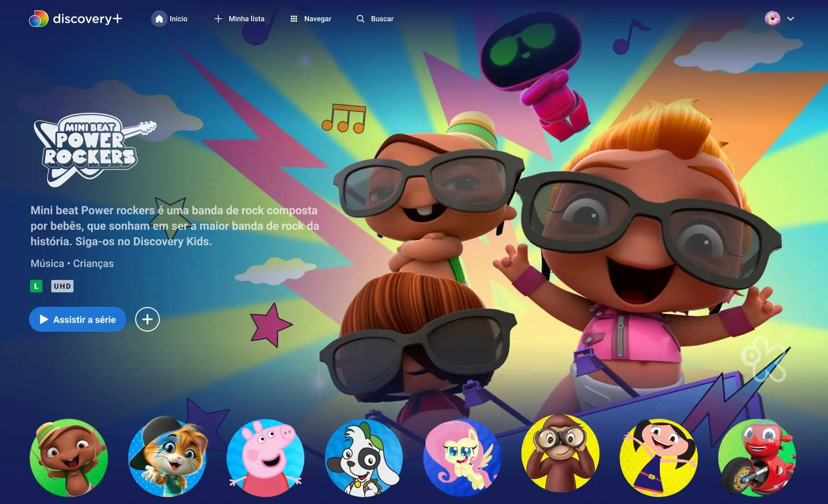This screenshot has height=504, width=828.
Task: Select the Peppa Pig thumbnail
Action: 265,457
